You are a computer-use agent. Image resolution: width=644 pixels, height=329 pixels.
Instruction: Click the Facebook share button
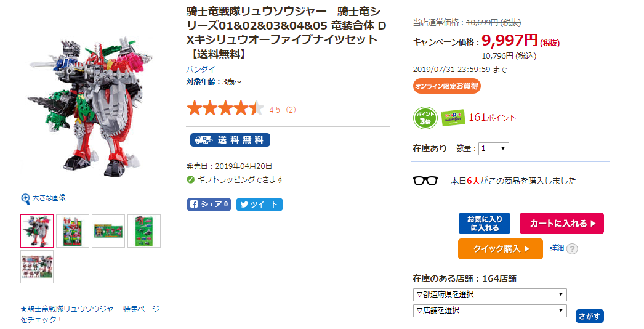click(209, 205)
